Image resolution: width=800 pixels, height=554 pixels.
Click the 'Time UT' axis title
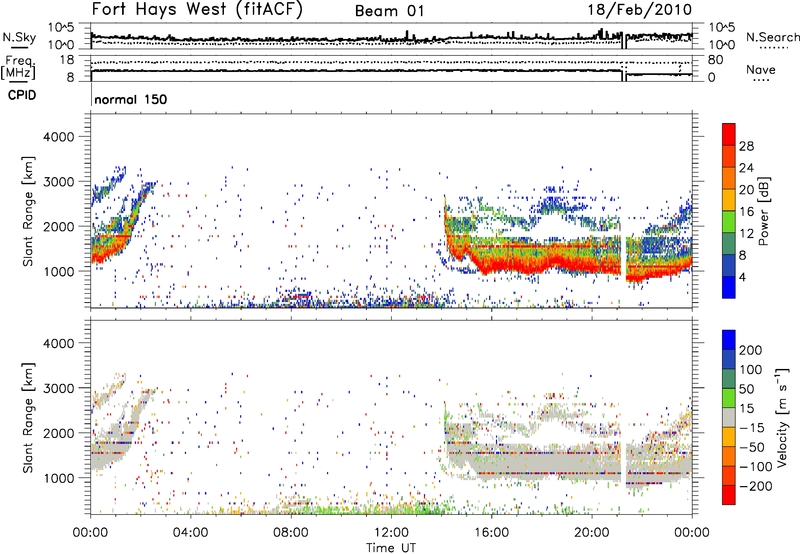pos(391,548)
